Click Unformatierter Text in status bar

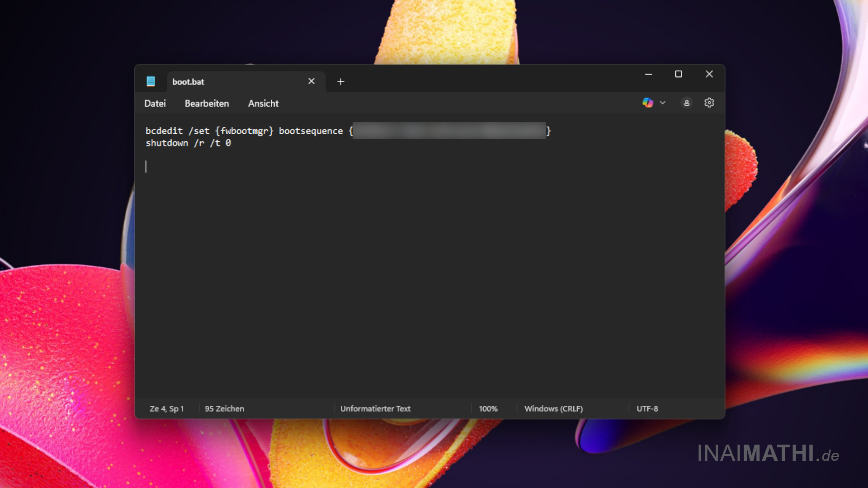coord(375,408)
